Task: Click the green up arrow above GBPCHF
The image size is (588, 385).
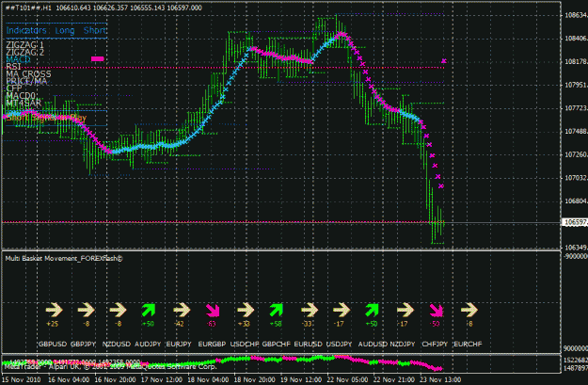Action: click(276, 310)
